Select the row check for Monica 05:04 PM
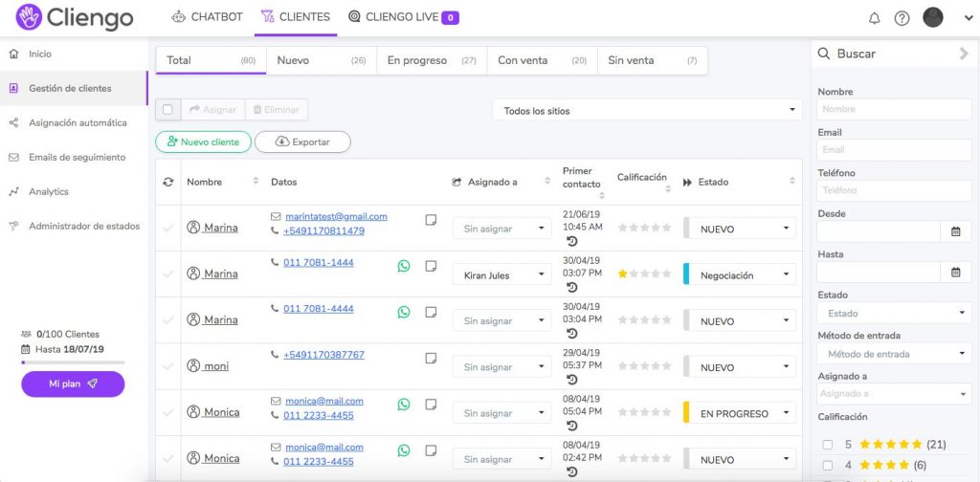The image size is (980, 482). [x=167, y=413]
